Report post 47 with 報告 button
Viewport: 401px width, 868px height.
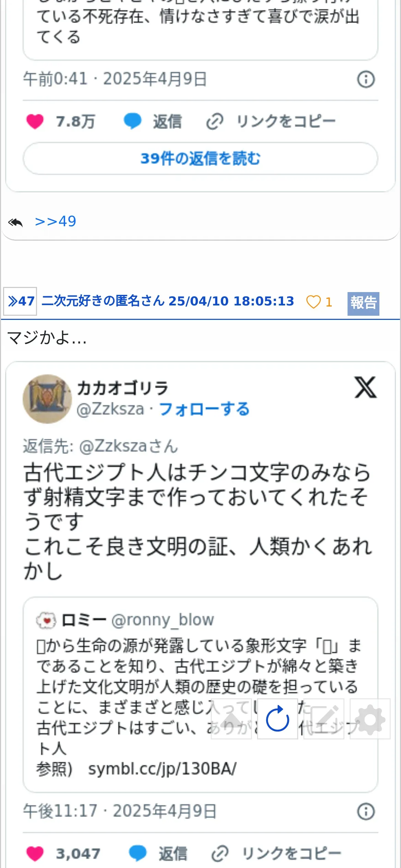pos(363,303)
